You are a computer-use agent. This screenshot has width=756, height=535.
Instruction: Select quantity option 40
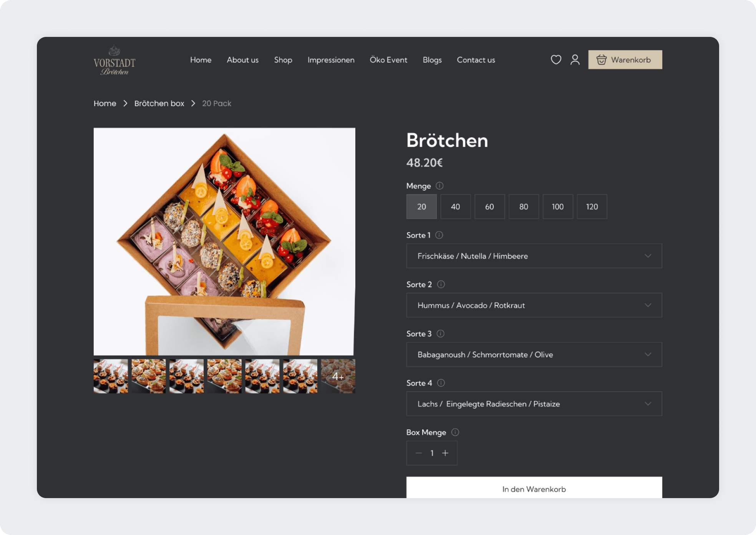[455, 207]
